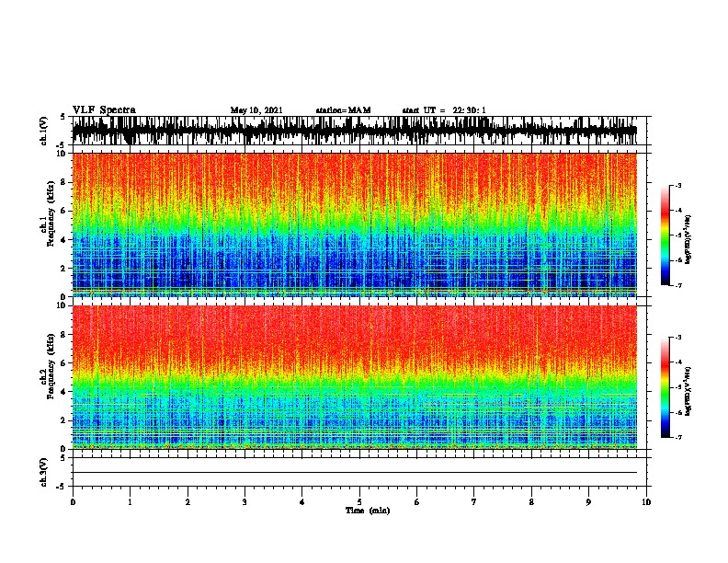Click the ch.2 spectrogram plot
Screen dimensions: 728x563
click(x=355, y=377)
